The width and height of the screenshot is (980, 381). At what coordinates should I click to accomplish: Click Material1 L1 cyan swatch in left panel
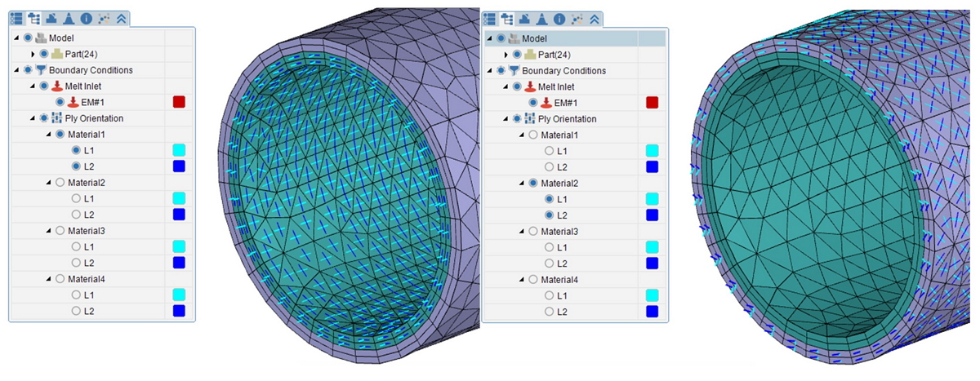coord(179,150)
